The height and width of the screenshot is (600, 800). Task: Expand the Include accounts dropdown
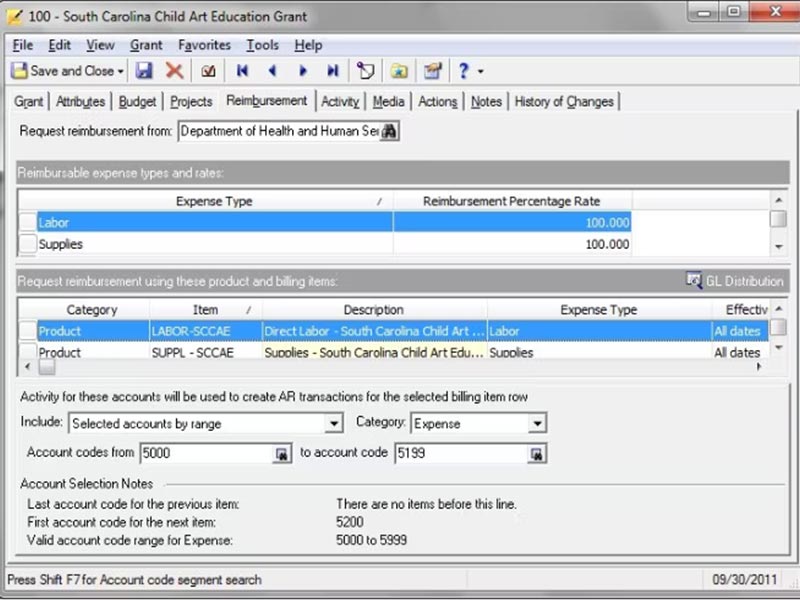tap(334, 424)
